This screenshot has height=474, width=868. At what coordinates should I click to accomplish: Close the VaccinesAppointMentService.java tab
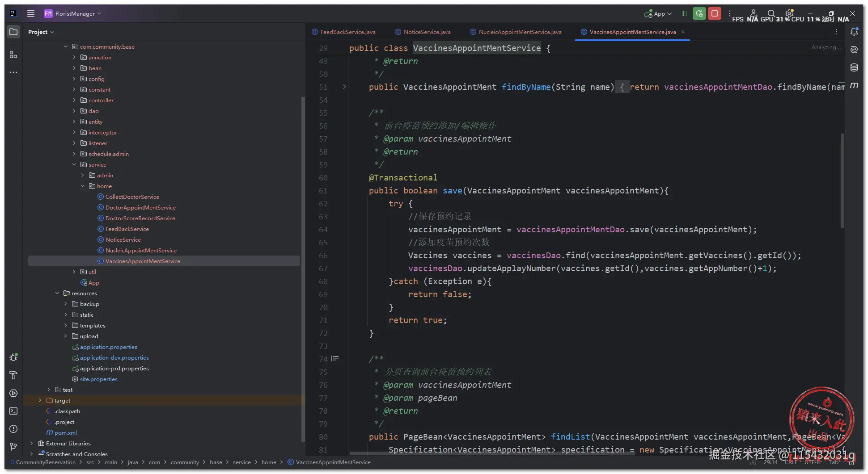tap(683, 32)
